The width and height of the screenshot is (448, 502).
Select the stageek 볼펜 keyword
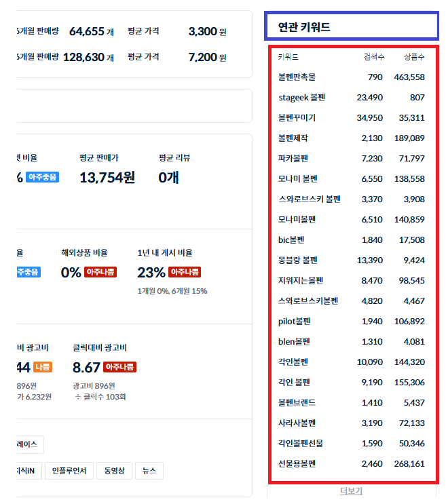click(301, 97)
